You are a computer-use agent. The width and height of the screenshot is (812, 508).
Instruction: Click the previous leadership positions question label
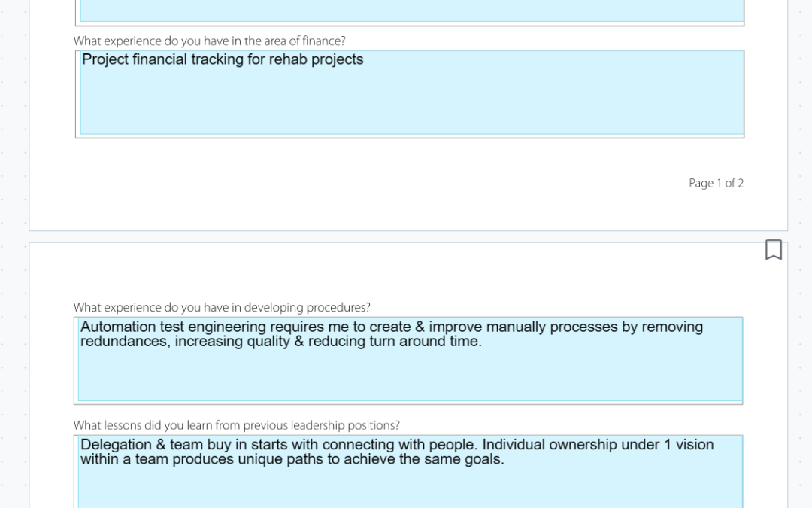coord(236,425)
